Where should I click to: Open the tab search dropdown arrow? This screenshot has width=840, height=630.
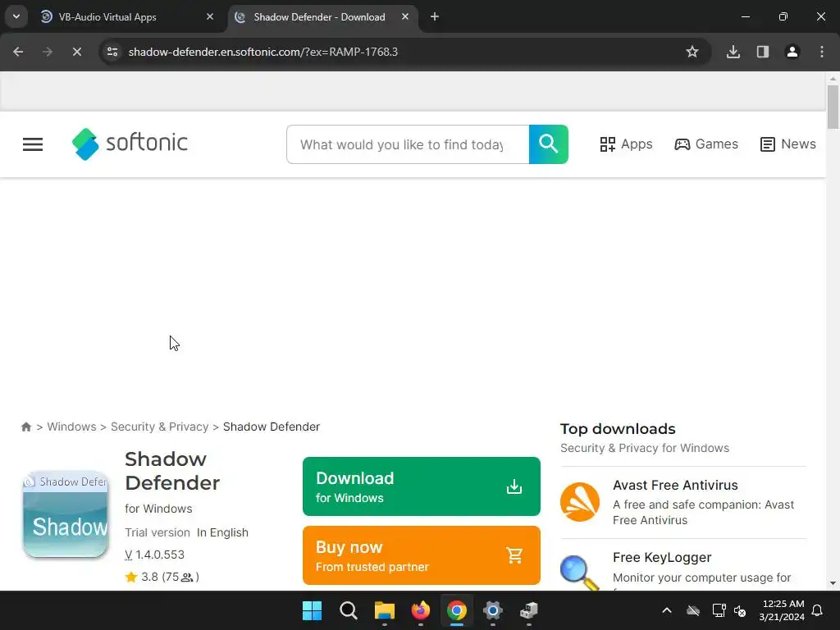(16, 16)
